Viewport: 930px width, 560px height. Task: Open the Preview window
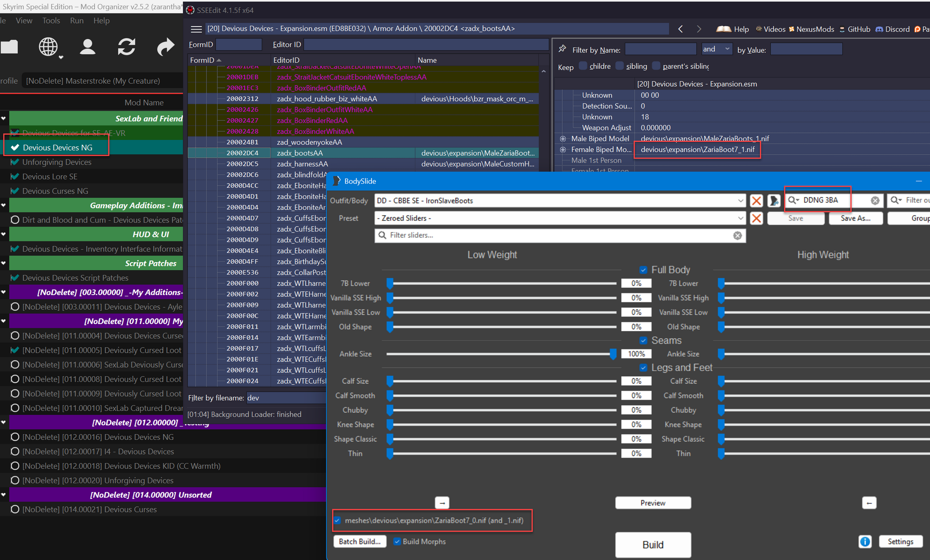click(x=652, y=503)
